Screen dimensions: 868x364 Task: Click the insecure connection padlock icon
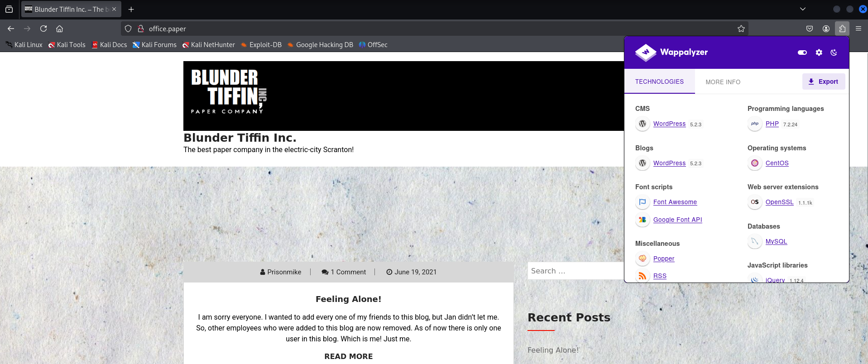141,29
